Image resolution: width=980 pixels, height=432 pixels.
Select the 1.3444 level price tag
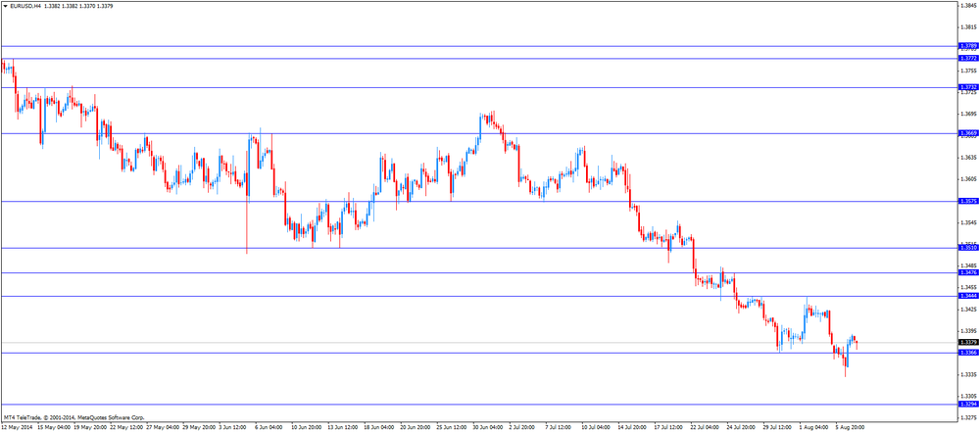[968, 296]
